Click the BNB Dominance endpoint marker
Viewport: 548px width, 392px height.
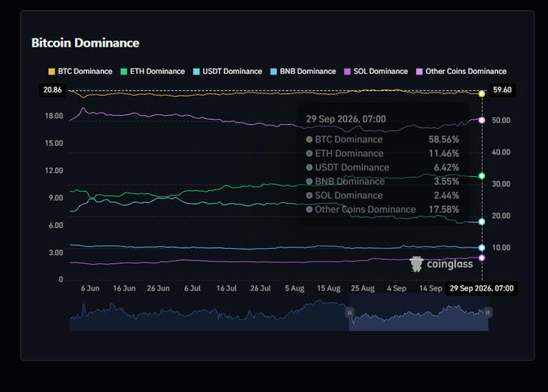coord(482,248)
